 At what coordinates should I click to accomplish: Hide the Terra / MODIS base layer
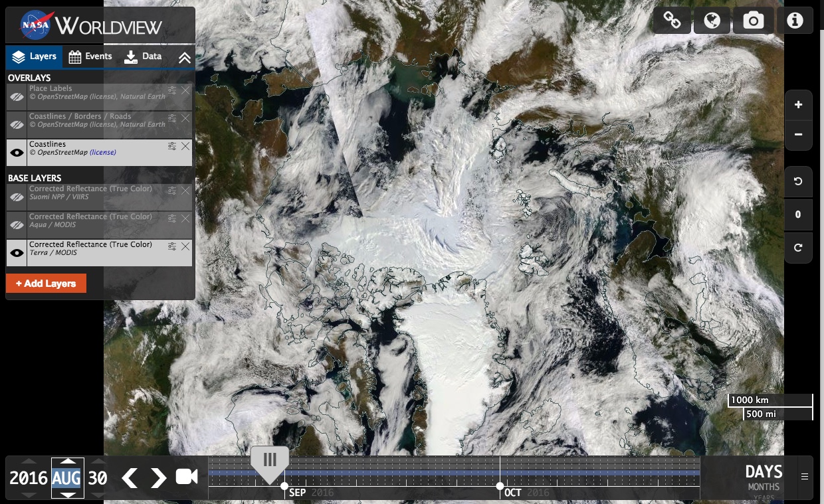click(x=17, y=253)
